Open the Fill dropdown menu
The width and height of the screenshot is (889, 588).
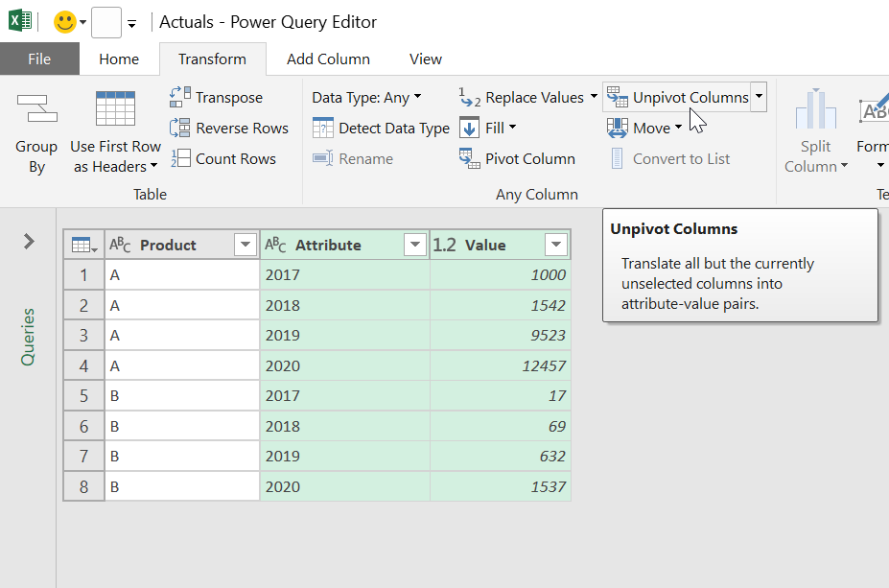point(500,128)
